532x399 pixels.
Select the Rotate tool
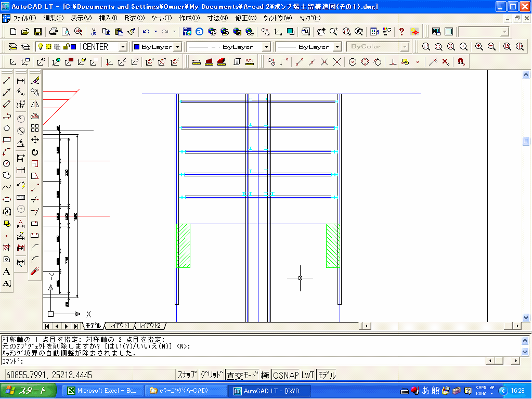point(35,152)
